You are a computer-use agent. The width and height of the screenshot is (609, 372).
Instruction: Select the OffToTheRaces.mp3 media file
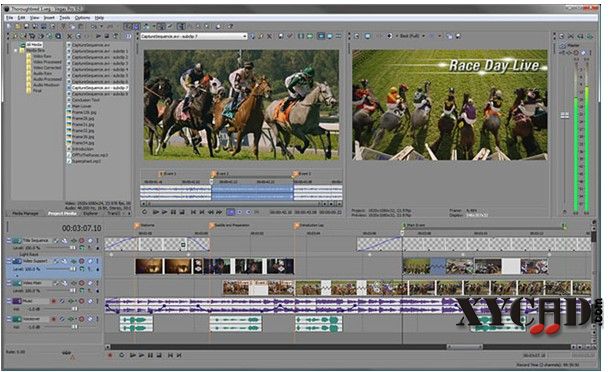point(90,155)
